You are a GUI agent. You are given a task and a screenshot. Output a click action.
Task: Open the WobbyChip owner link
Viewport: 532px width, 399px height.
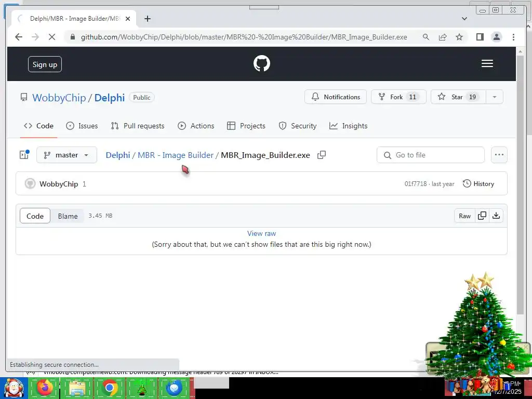point(59,98)
